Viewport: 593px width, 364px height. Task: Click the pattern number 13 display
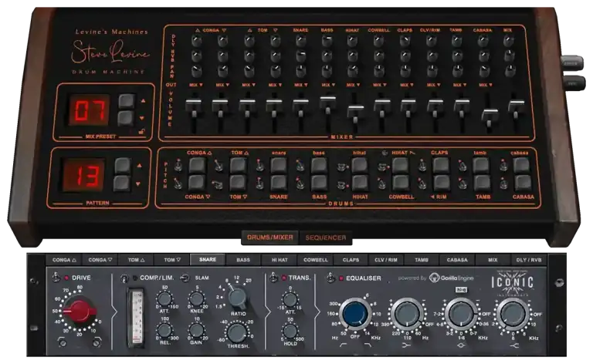coord(83,175)
